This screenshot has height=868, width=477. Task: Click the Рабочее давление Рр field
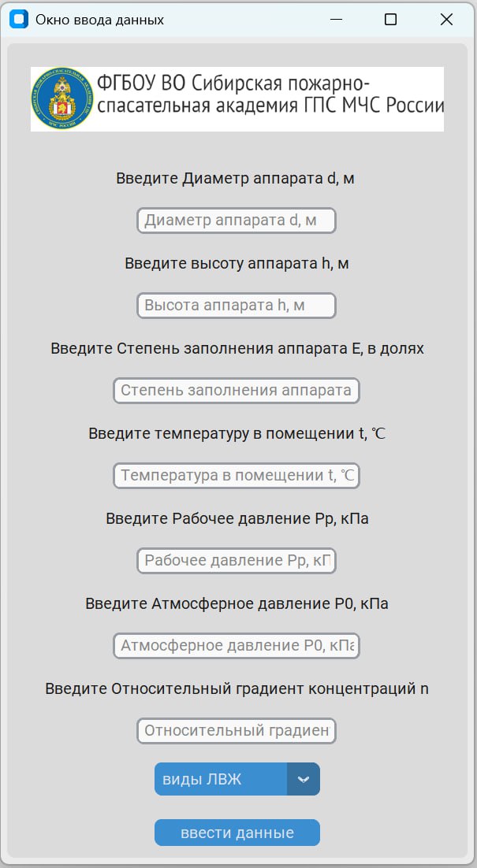(237, 561)
